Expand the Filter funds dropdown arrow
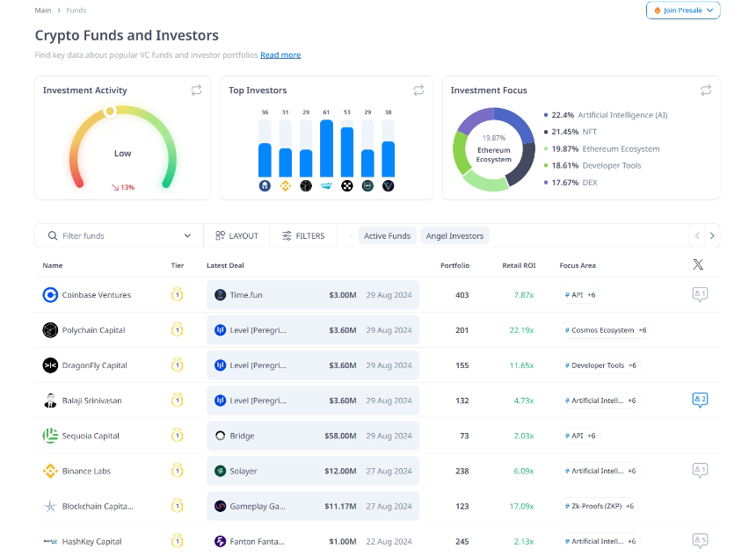The height and width of the screenshot is (556, 756). pos(187,235)
